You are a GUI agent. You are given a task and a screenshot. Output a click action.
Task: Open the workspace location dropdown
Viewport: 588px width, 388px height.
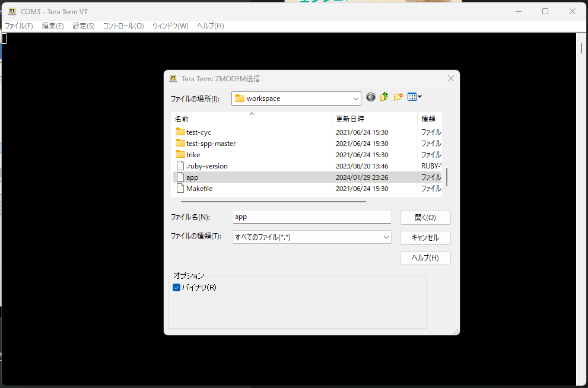coord(356,98)
